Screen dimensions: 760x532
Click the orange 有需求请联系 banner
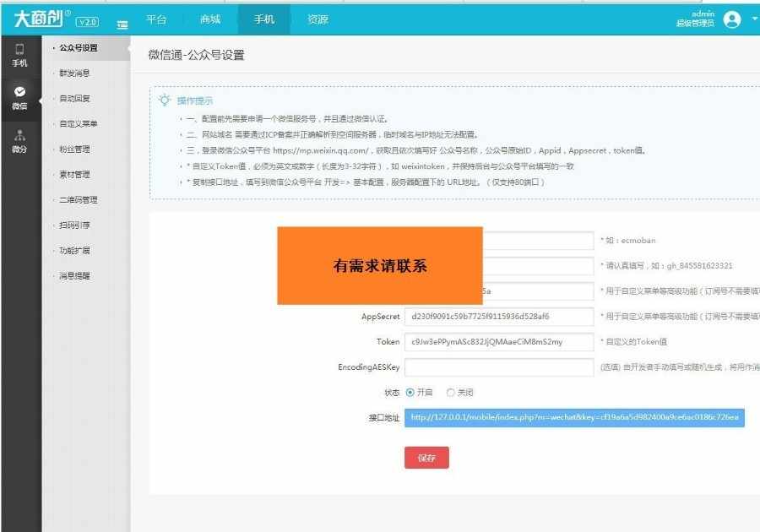(x=380, y=265)
